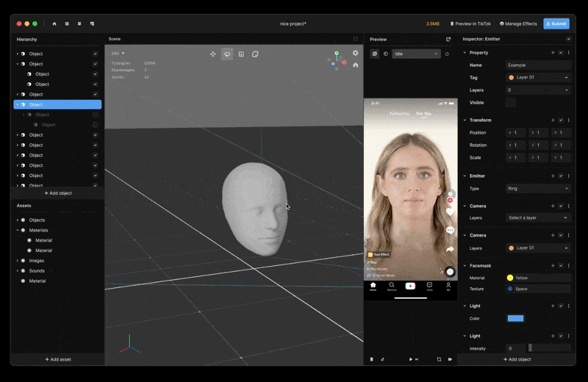Click the 3D axis orientation gizmo

click(x=337, y=60)
